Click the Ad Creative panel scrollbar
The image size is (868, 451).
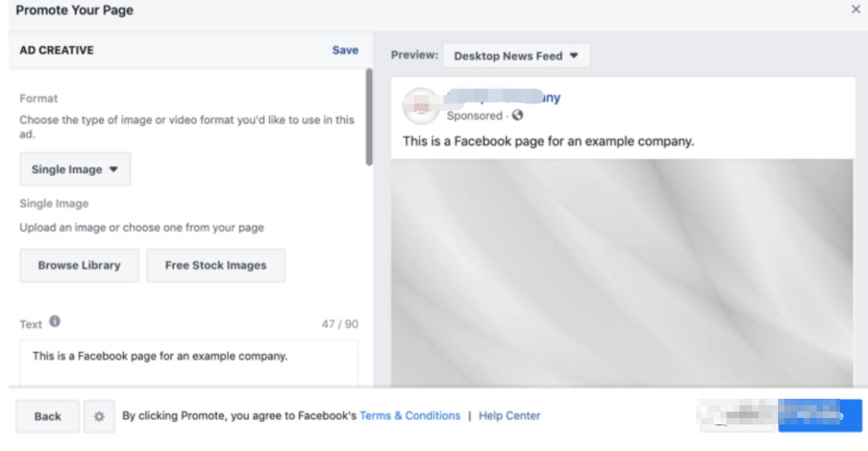[x=369, y=117]
